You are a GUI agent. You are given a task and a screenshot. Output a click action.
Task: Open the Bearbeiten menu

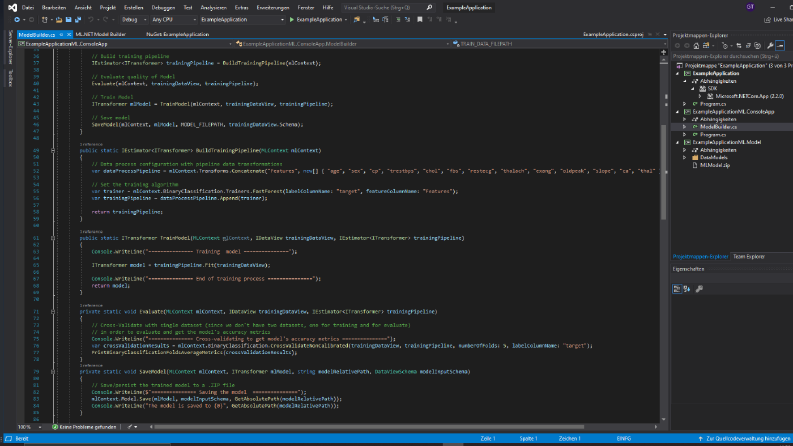tap(54, 8)
